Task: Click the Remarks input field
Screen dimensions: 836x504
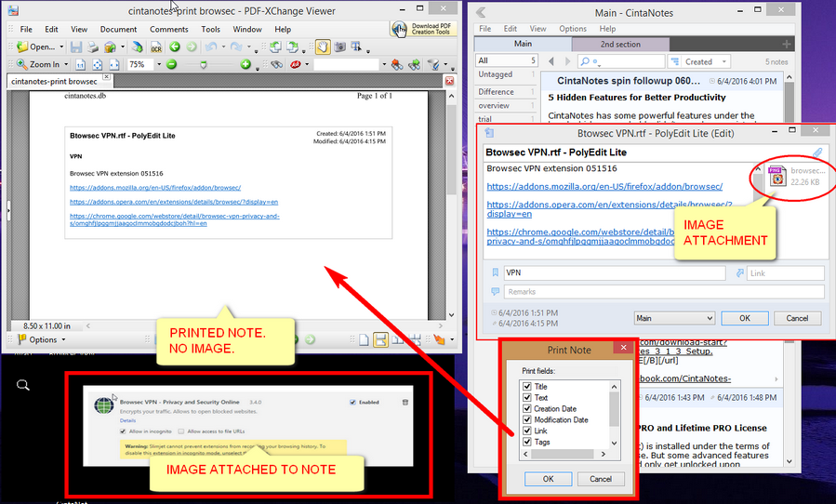Action: click(x=664, y=292)
